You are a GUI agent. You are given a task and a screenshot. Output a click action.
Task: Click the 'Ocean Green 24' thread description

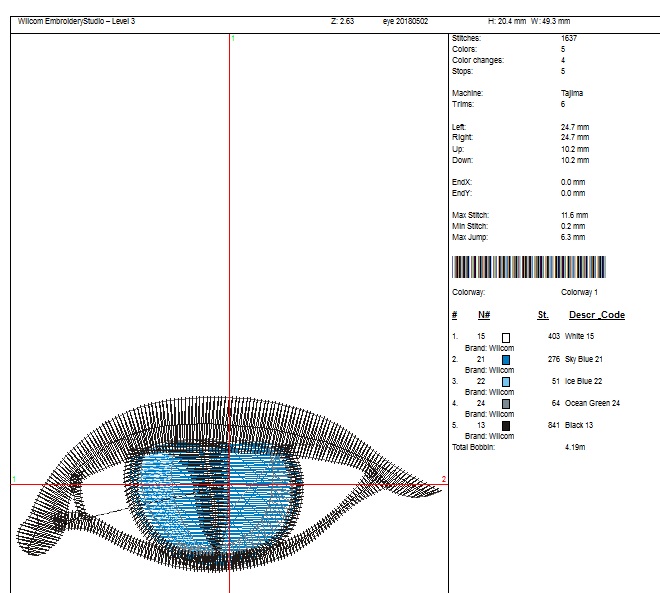click(592, 403)
